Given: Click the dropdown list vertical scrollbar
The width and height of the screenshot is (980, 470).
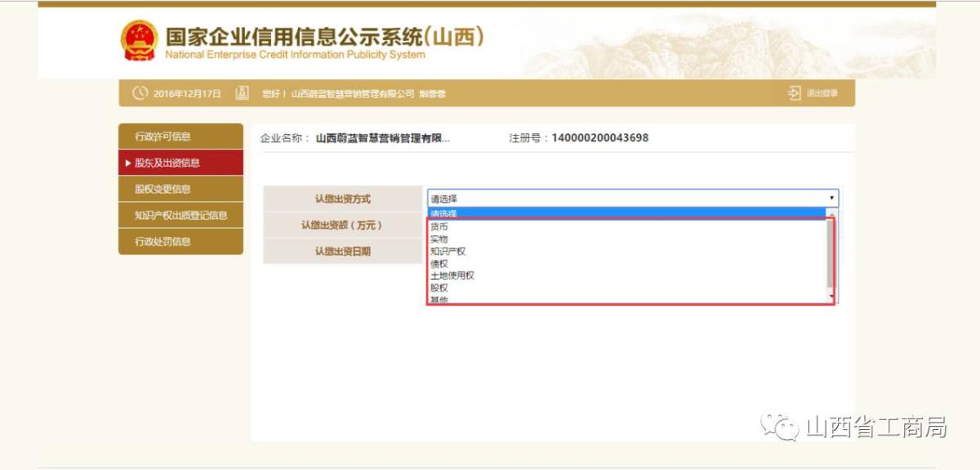Looking at the screenshot, I should click(x=831, y=253).
